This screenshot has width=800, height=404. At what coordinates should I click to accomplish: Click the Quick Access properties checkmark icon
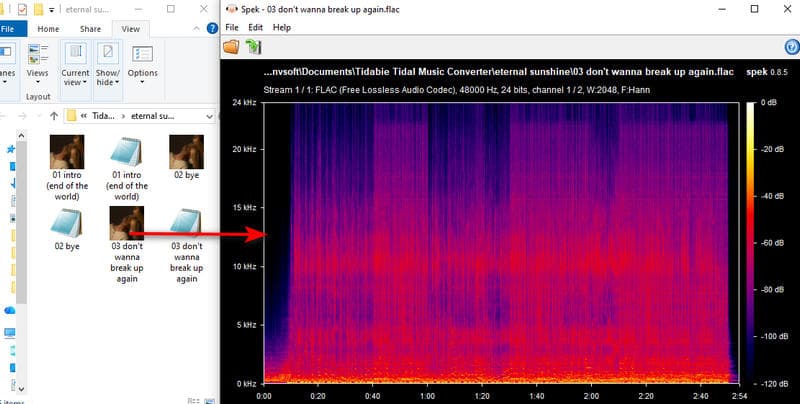pos(22,9)
